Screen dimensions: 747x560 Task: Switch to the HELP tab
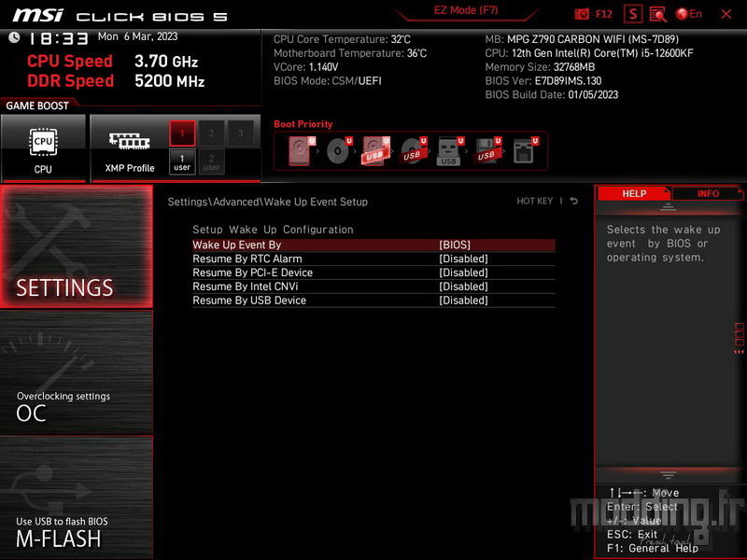(634, 193)
